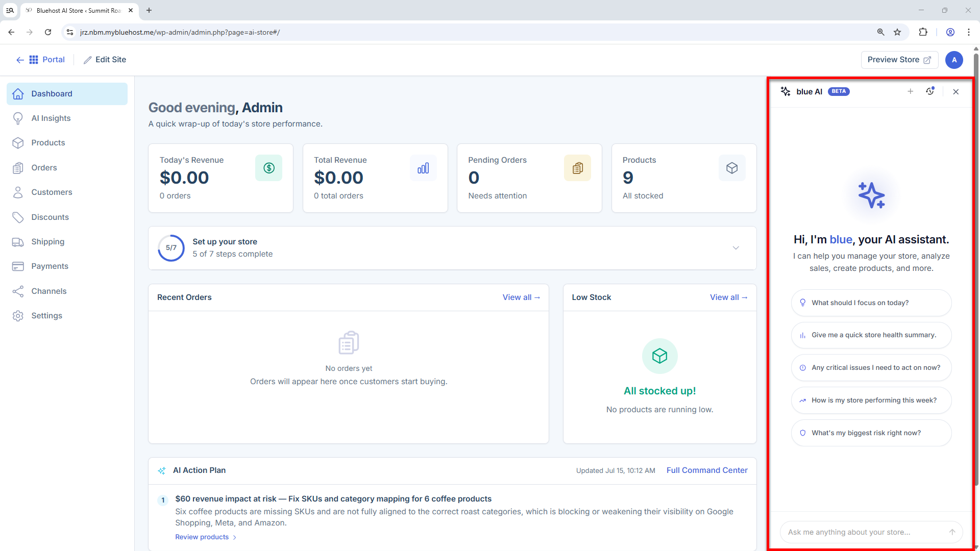Viewport: 980px width, 551px height.
Task: Open a new browser tab
Action: point(149,10)
